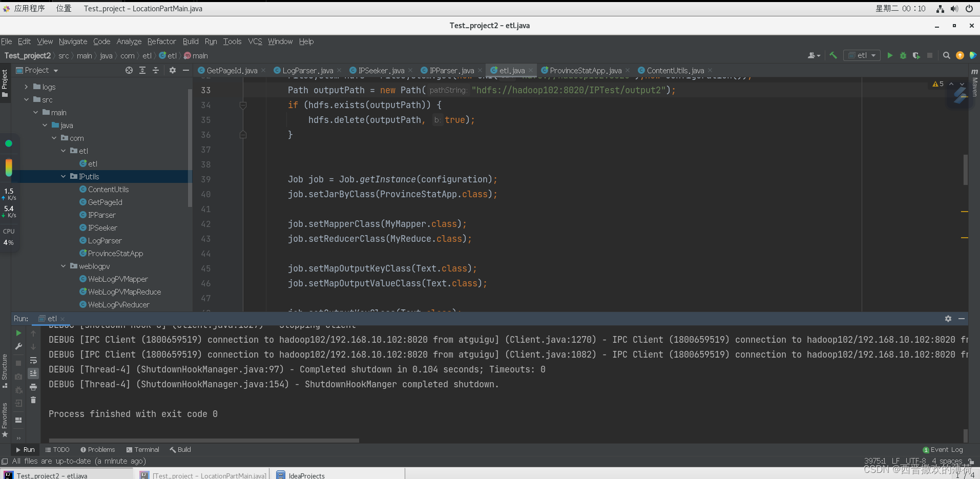Screen dimensions: 980x479
Task: Jump to next highlighted error arrow
Action: 962,84
